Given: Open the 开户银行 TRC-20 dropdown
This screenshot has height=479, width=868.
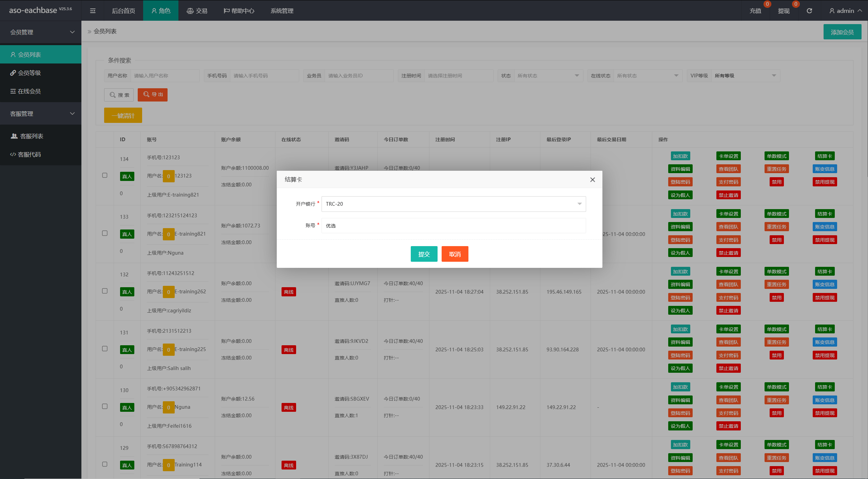Looking at the screenshot, I should point(454,204).
